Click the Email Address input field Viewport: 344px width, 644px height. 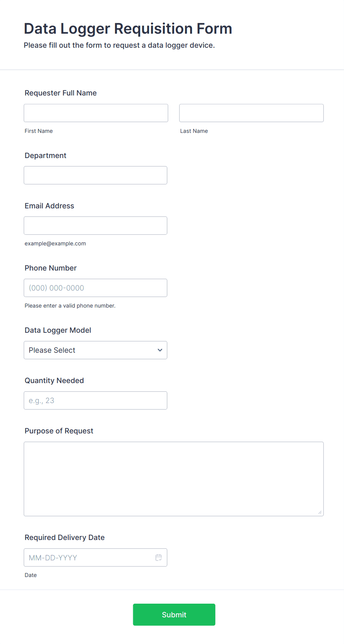95,225
